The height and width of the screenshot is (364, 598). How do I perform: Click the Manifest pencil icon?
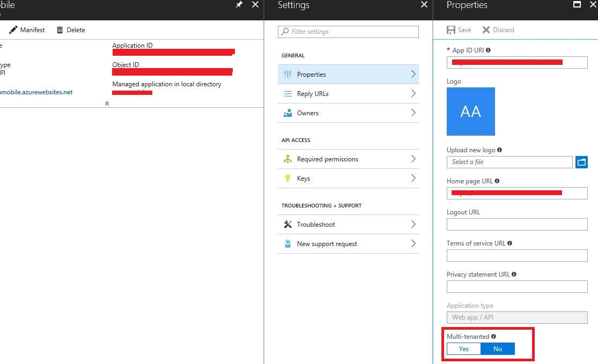pyautogui.click(x=13, y=29)
